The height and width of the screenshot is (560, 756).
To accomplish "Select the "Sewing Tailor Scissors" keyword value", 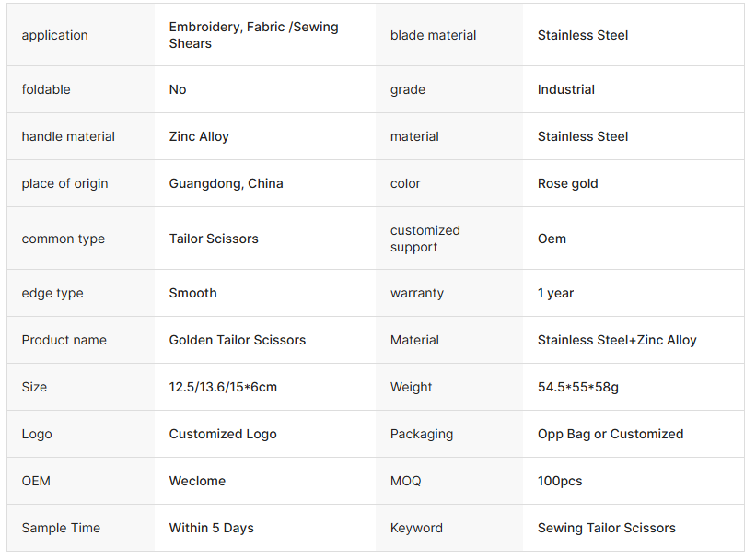I will pyautogui.click(x=607, y=528).
